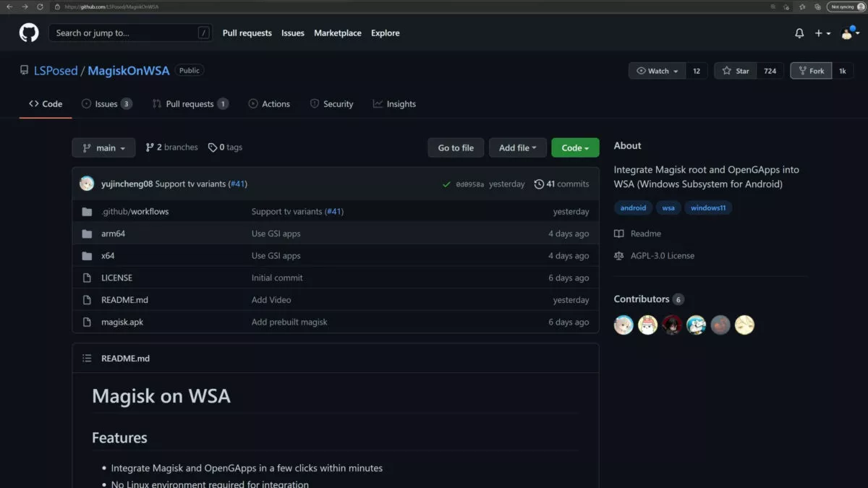Select the wsa topic tag

coord(668,208)
